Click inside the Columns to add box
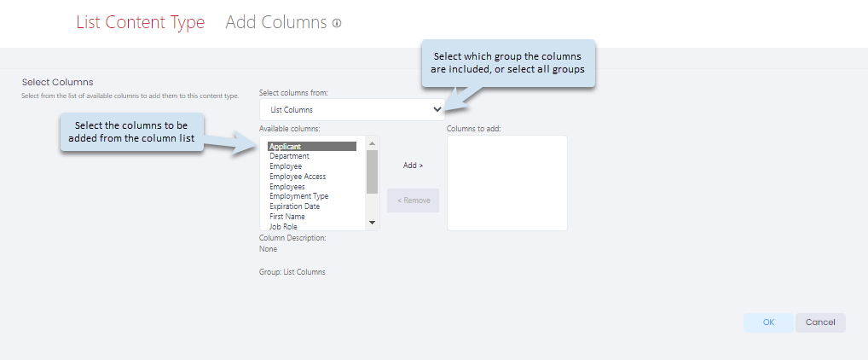 pyautogui.click(x=507, y=183)
